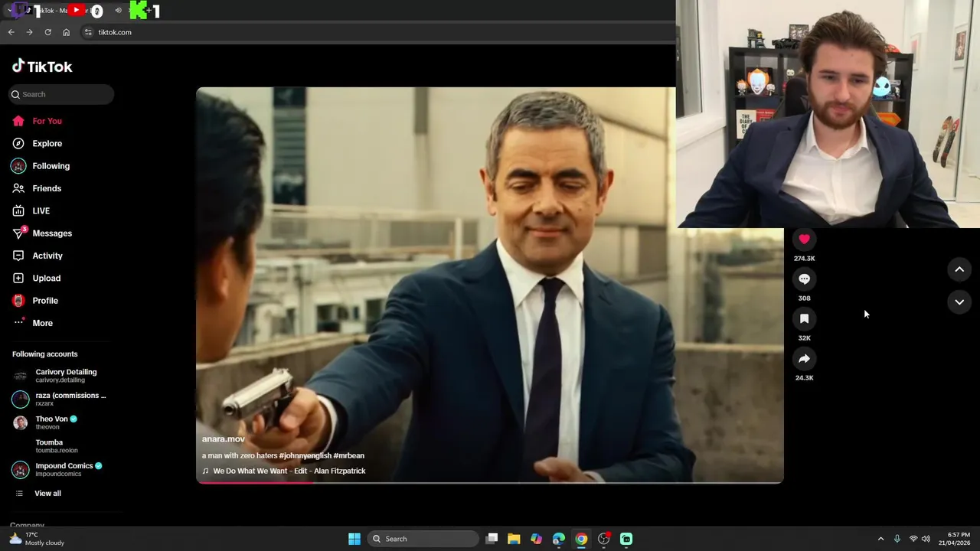Image resolution: width=980 pixels, height=551 pixels.
Task: Reload the page with the refresh icon
Action: point(47,32)
